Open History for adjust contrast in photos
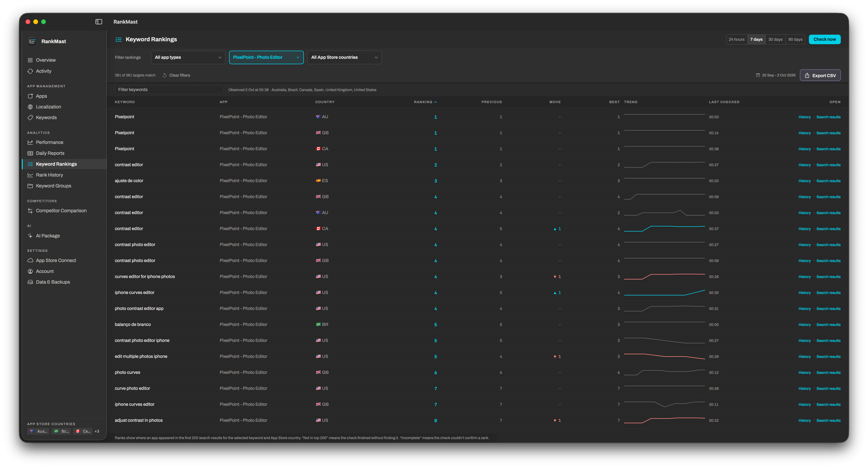Viewport: 868px width, 468px height. (804, 420)
